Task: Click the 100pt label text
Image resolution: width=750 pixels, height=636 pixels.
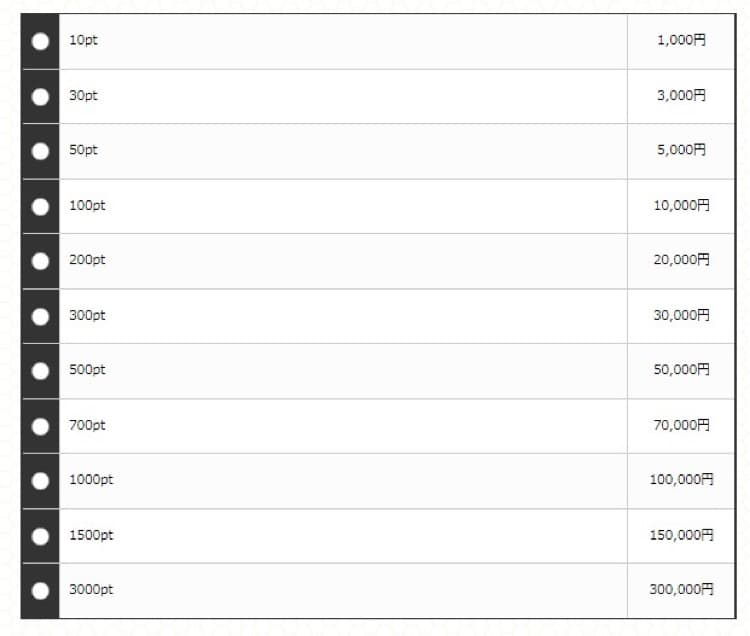Action: tap(87, 206)
